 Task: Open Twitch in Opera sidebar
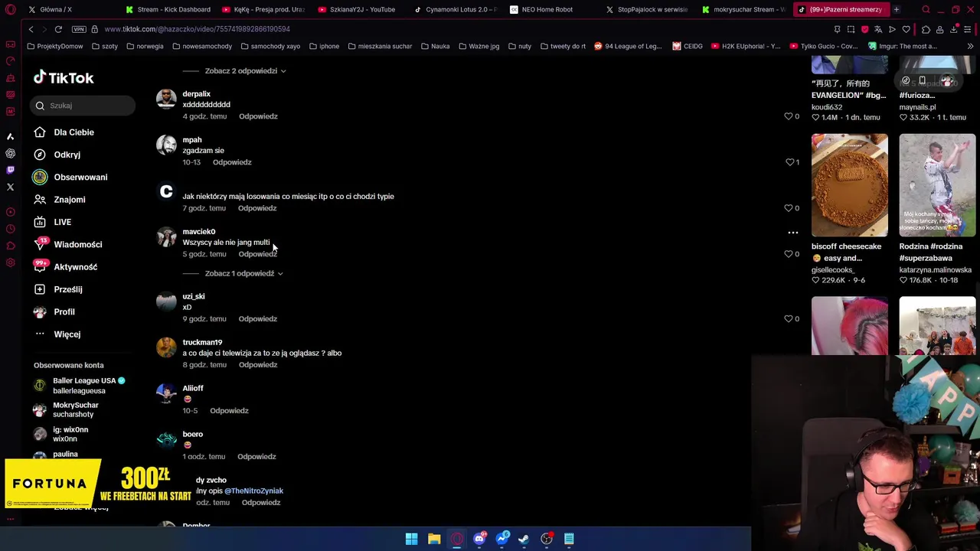point(10,170)
